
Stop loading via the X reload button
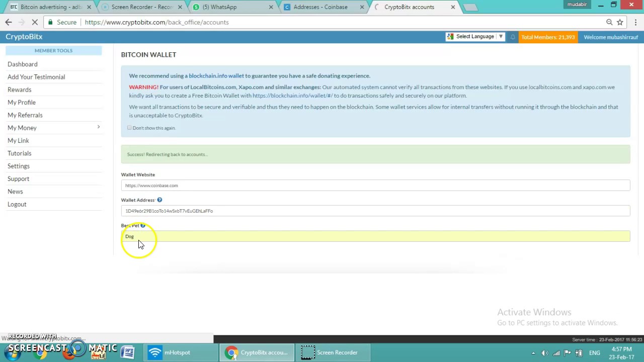34,22
